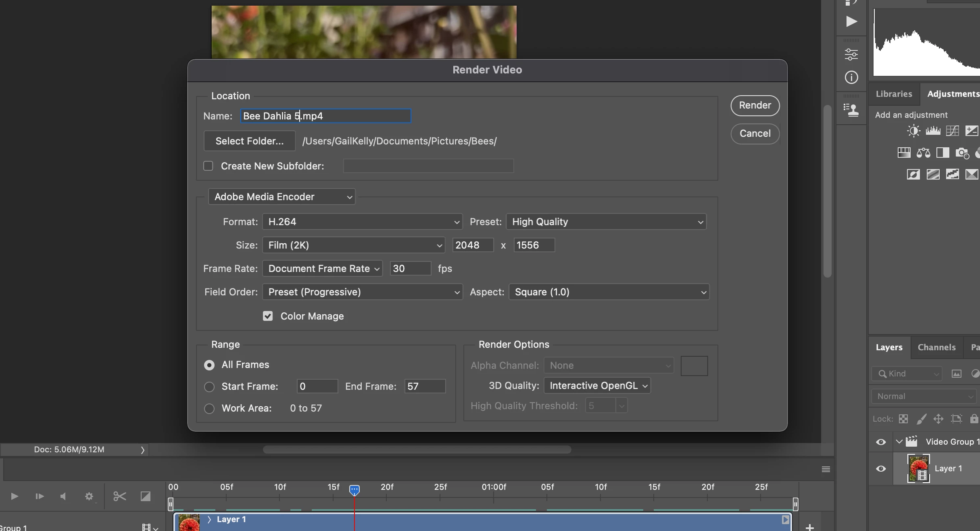The height and width of the screenshot is (531, 980).
Task: Hide Layer 1 with eye icon
Action: [881, 468]
